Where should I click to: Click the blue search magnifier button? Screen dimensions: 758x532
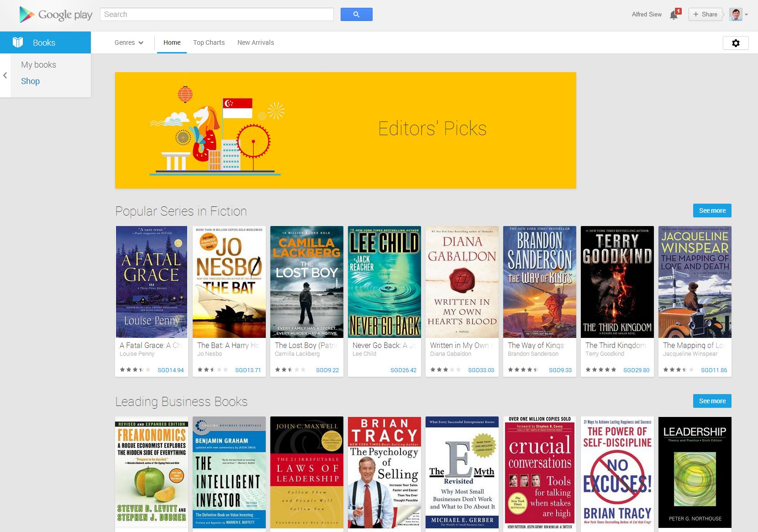(357, 14)
